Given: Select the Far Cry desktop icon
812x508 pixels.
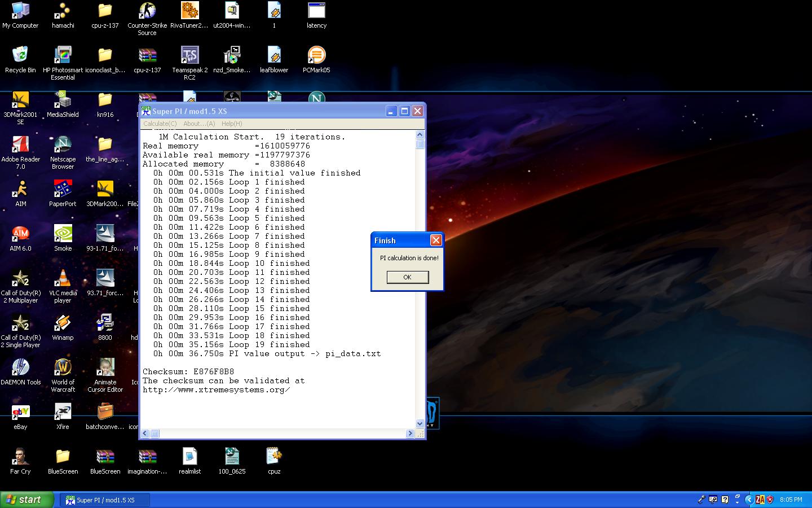Looking at the screenshot, I should click(x=20, y=461).
